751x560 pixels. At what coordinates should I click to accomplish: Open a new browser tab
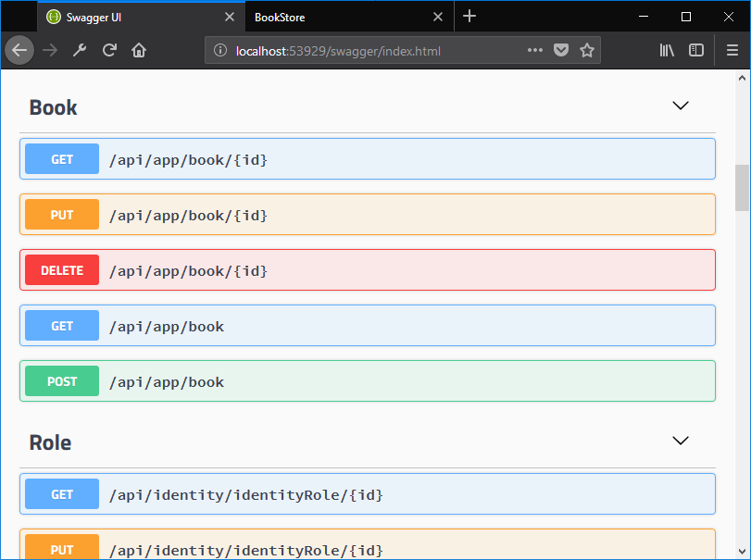click(x=469, y=16)
